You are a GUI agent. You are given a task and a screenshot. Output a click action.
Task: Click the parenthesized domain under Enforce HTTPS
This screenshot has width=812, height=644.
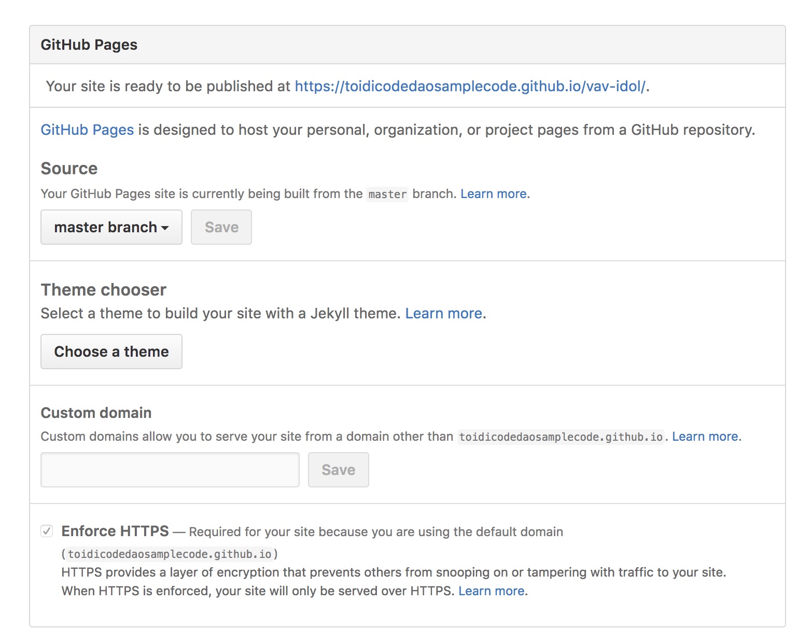[x=170, y=554]
